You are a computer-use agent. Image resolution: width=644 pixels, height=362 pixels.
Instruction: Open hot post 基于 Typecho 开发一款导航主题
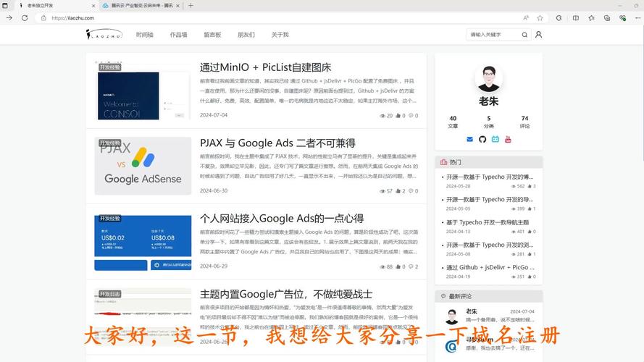click(x=488, y=222)
